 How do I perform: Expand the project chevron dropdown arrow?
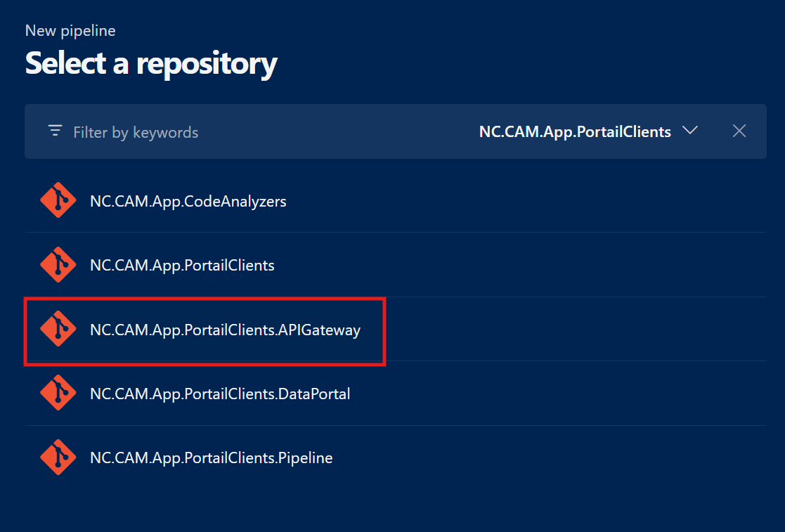point(689,131)
